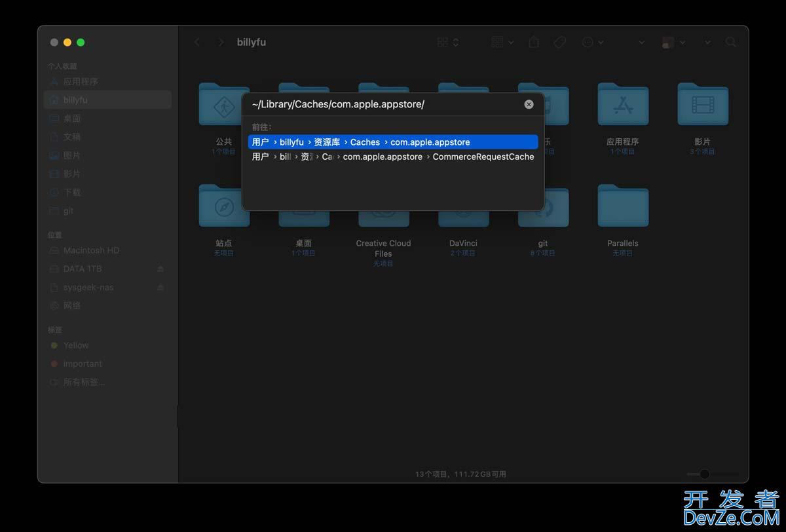The image size is (786, 532).
Task: Open the Action (ellipsis) menu
Action: pos(592,42)
